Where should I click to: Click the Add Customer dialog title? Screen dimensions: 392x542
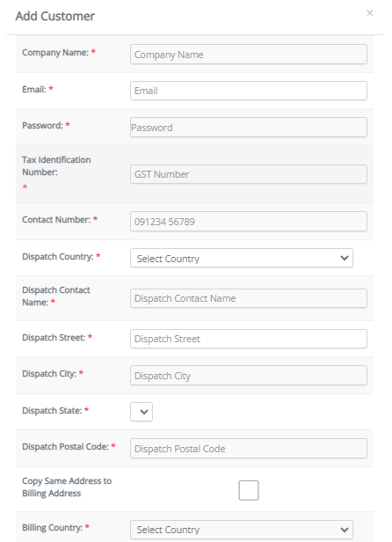(54, 16)
